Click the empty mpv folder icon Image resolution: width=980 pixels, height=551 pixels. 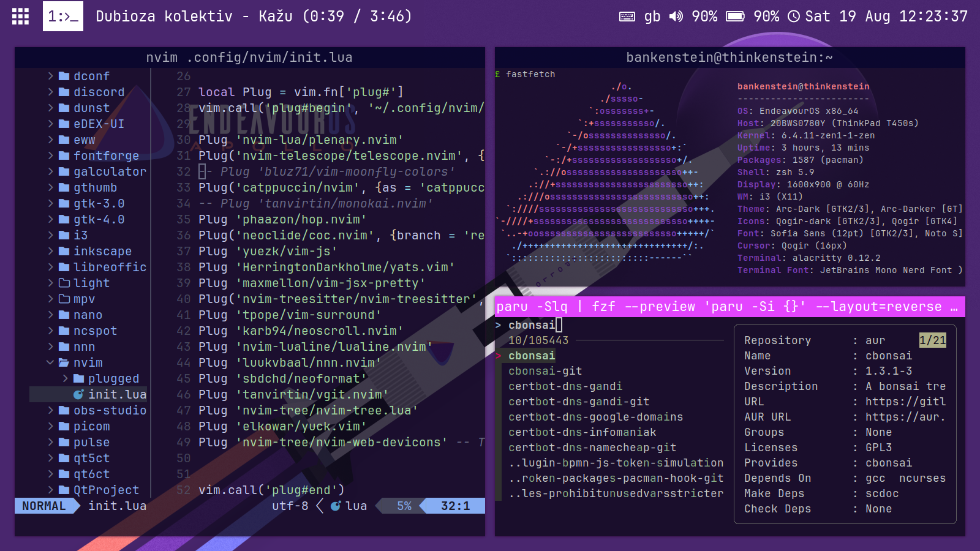(x=64, y=299)
